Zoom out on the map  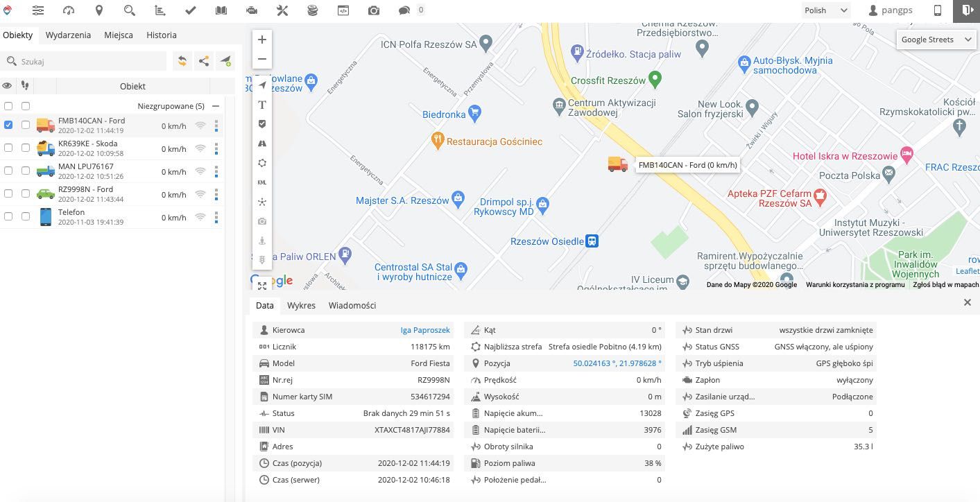[262, 59]
